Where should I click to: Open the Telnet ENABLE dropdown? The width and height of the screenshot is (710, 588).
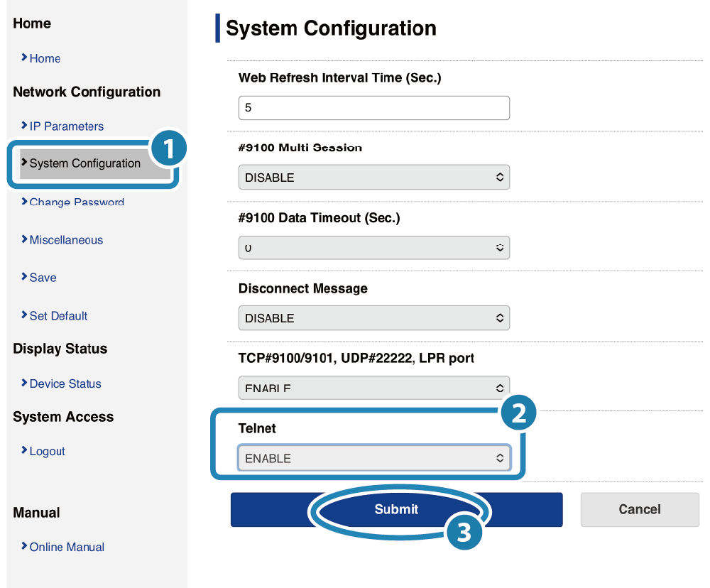[373, 458]
